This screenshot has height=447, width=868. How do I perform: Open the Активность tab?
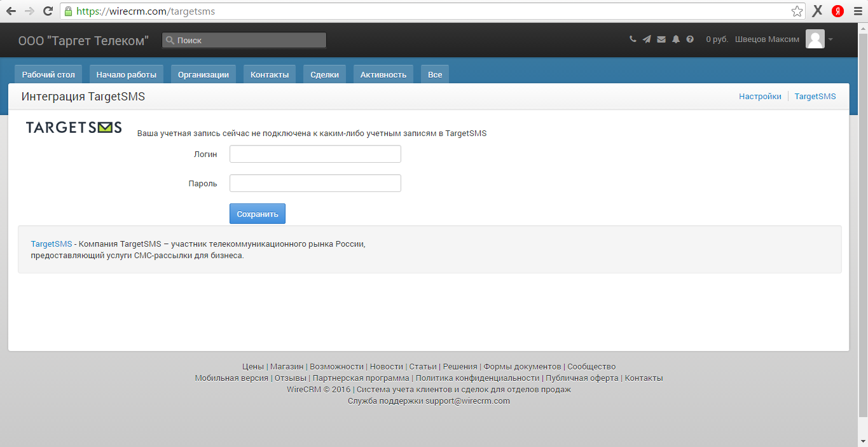[383, 74]
